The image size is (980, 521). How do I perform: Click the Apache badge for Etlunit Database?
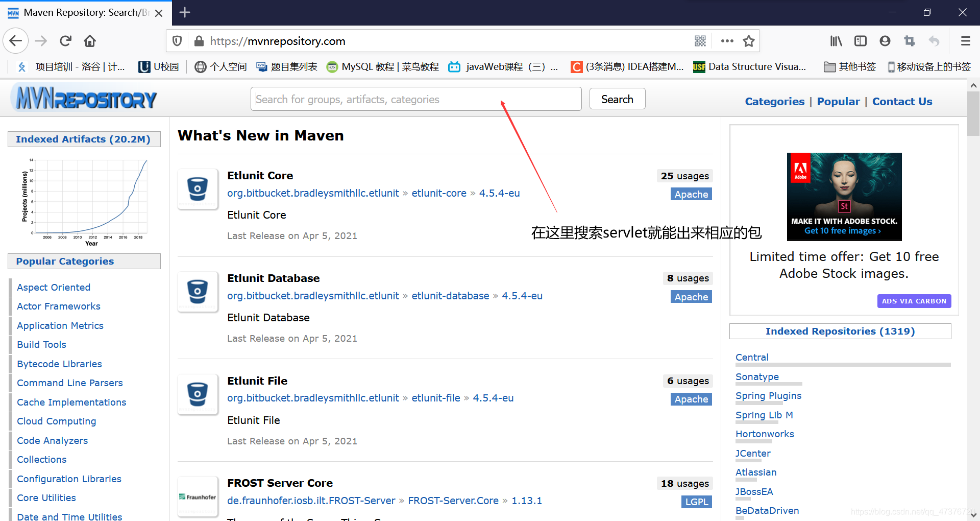click(x=691, y=297)
